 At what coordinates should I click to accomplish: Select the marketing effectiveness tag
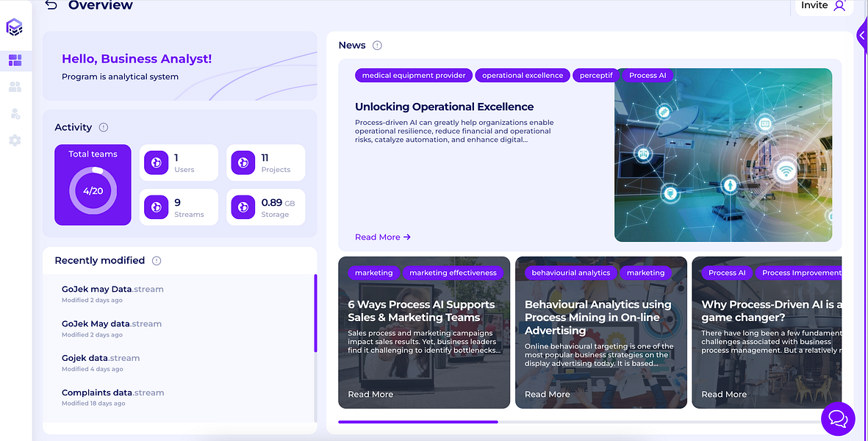coord(453,273)
